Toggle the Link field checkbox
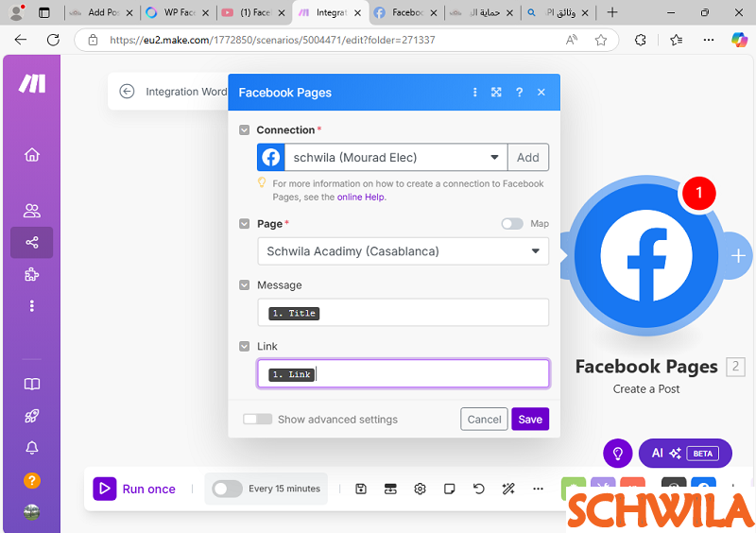756x533 pixels. (245, 346)
